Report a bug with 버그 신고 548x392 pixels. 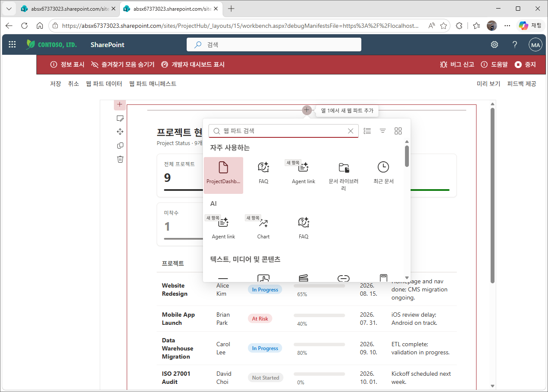coord(457,65)
